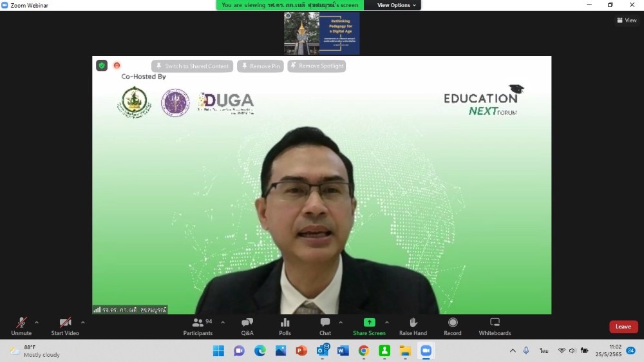The image size is (644, 362).
Task: Click the green Share Screen icon
Action: (369, 323)
